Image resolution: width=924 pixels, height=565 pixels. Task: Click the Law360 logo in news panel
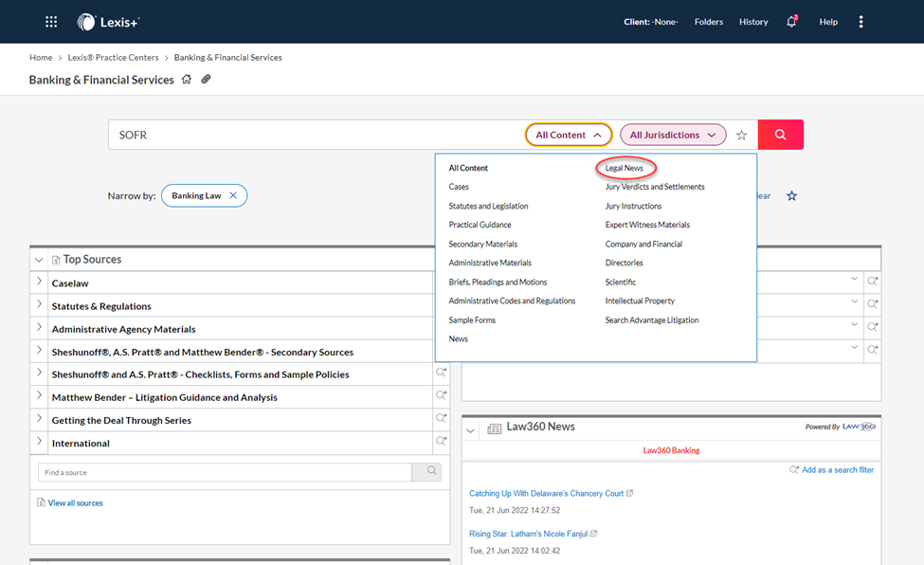click(x=859, y=427)
